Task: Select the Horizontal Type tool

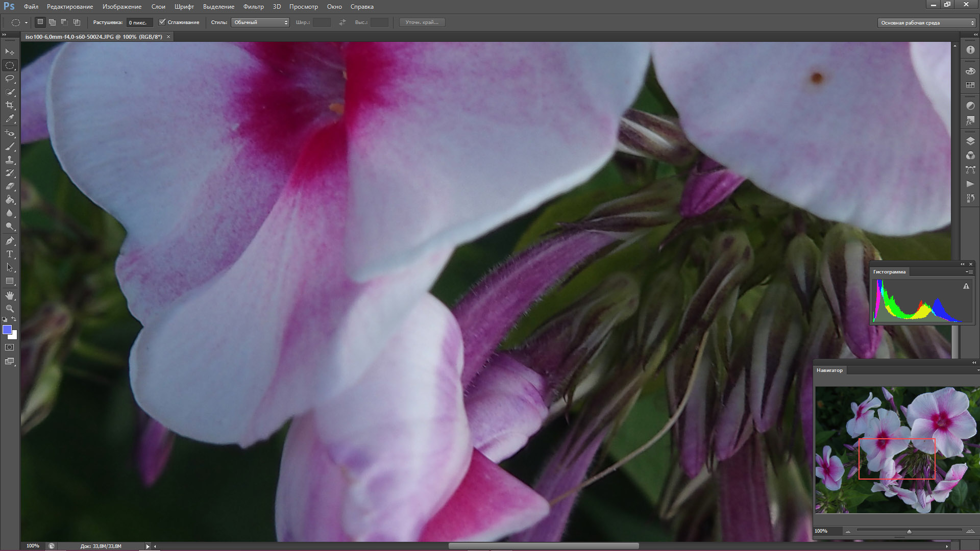Action: tap(10, 254)
